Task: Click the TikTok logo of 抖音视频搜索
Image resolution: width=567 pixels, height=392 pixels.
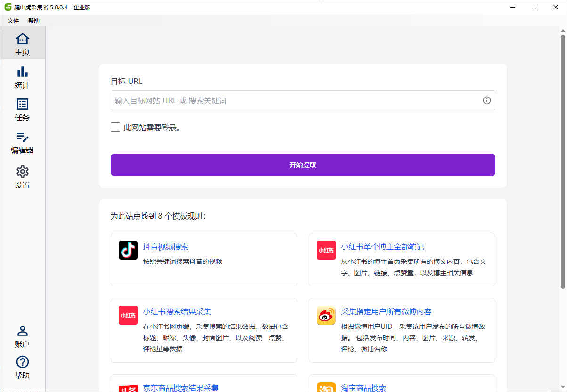Action: [x=128, y=250]
